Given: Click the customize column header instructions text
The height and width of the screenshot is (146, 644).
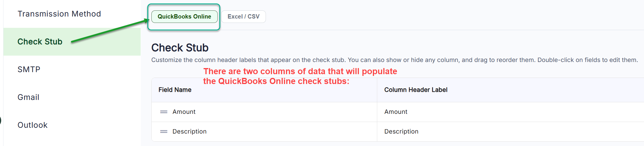Looking at the screenshot, I should click(394, 60).
